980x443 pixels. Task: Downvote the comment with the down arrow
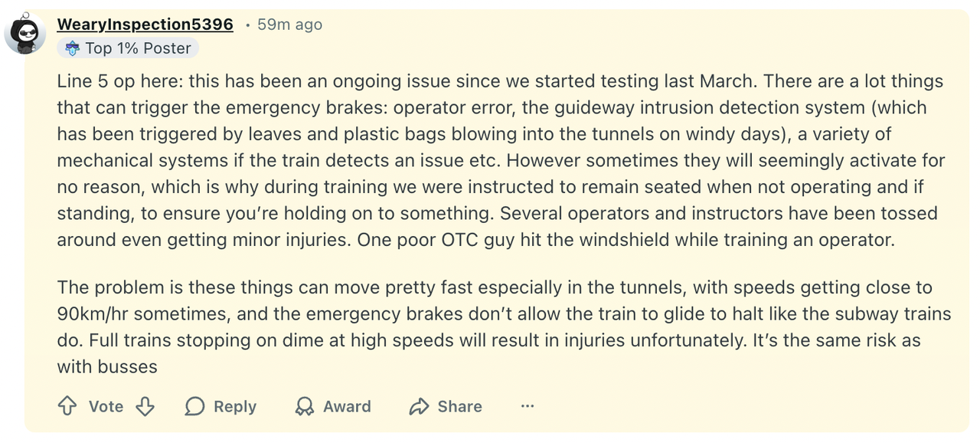[x=145, y=406]
